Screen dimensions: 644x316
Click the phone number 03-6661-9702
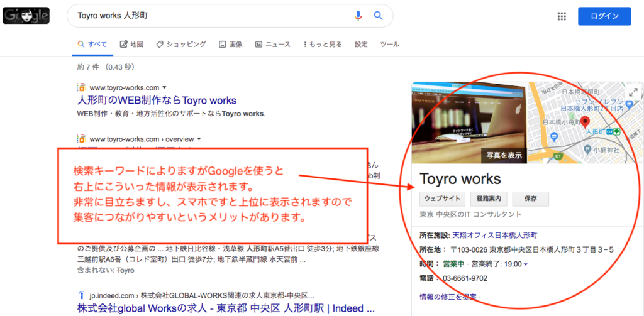465,279
